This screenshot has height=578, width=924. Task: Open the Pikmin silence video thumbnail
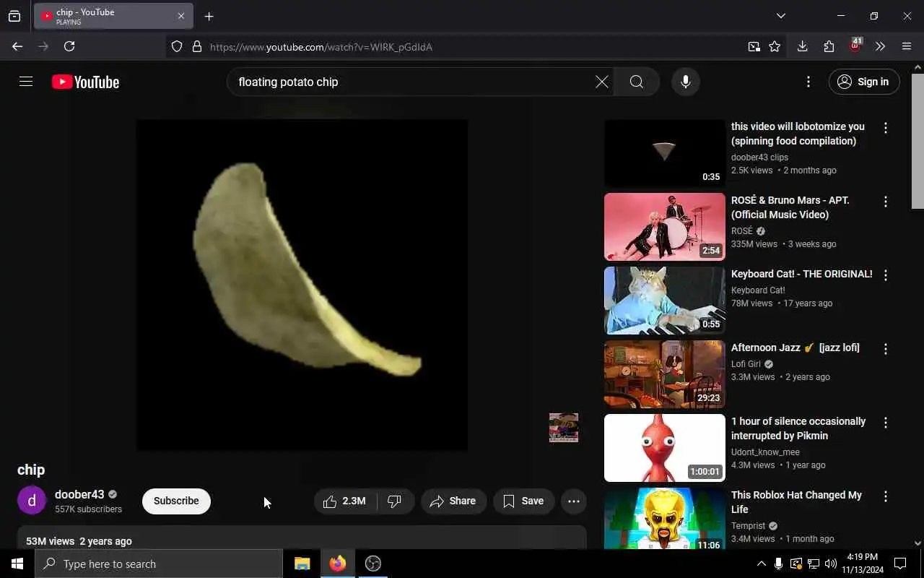tap(664, 447)
